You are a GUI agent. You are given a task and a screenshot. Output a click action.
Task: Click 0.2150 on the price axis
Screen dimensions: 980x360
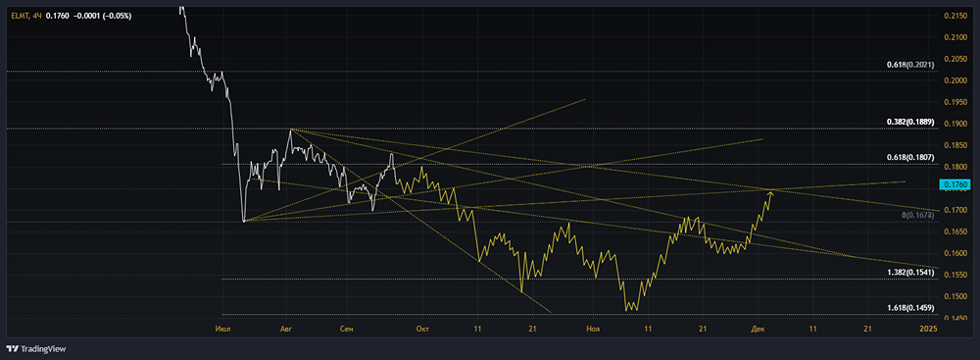(x=956, y=16)
